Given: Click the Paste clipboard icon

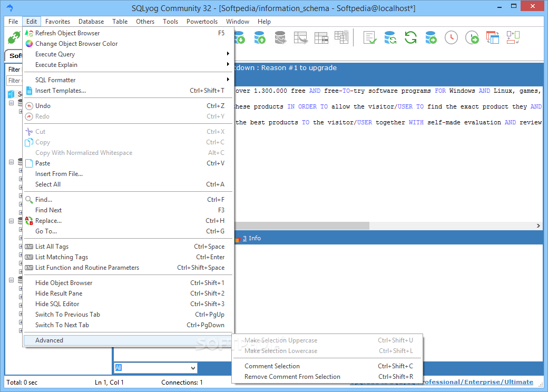Looking at the screenshot, I should point(29,163).
